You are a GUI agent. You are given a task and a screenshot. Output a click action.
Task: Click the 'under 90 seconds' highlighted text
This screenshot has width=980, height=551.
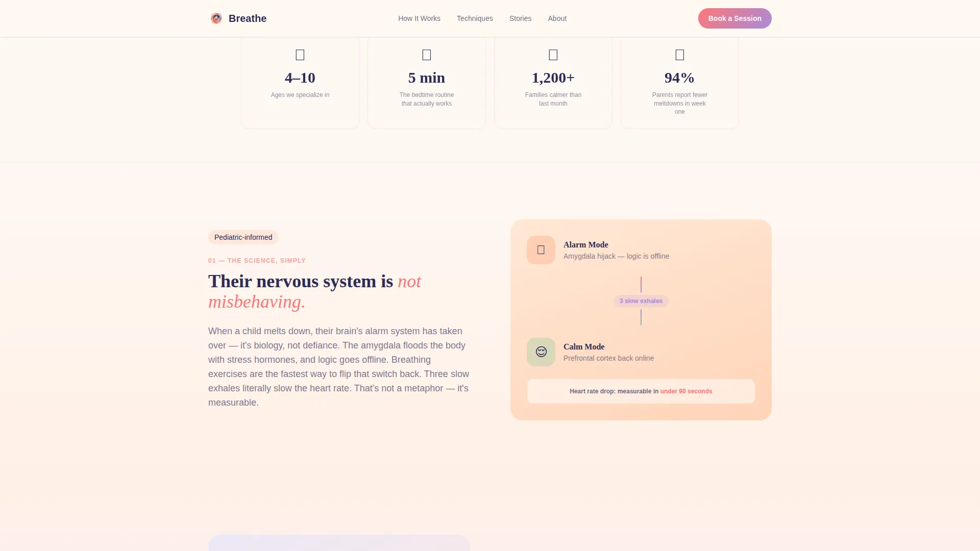click(x=686, y=391)
